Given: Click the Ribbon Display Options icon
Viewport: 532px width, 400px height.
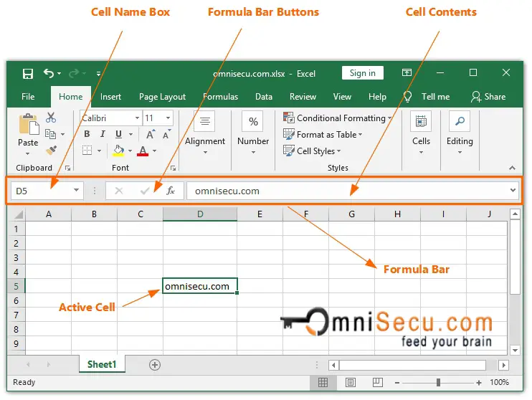Looking at the screenshot, I should (x=407, y=72).
